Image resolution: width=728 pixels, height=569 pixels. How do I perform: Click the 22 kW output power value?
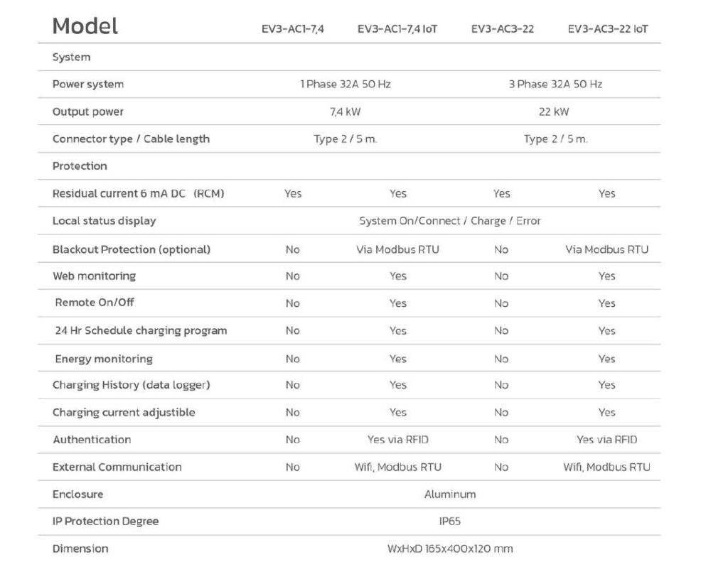pos(555,112)
